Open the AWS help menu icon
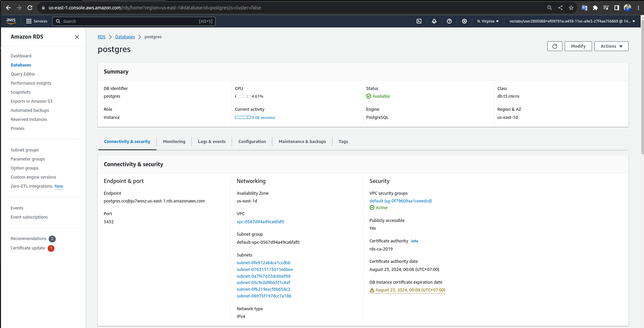This screenshot has width=644, height=328. click(x=449, y=21)
